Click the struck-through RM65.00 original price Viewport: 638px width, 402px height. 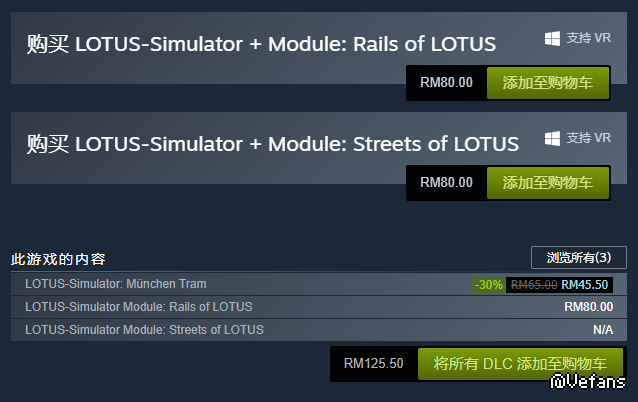tap(534, 285)
